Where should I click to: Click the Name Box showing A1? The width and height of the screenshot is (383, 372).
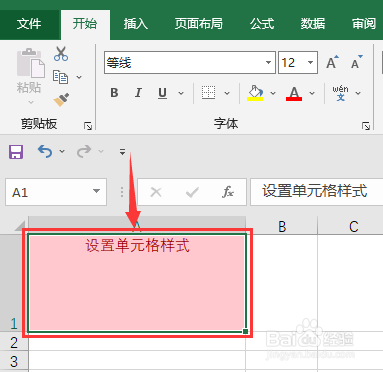[x=56, y=192]
